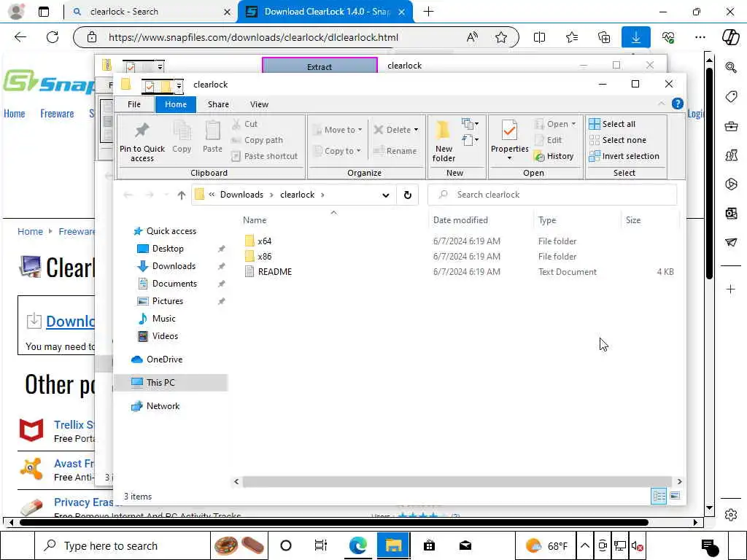Select the x64 folder
The height and width of the screenshot is (560, 747).
[x=264, y=241]
